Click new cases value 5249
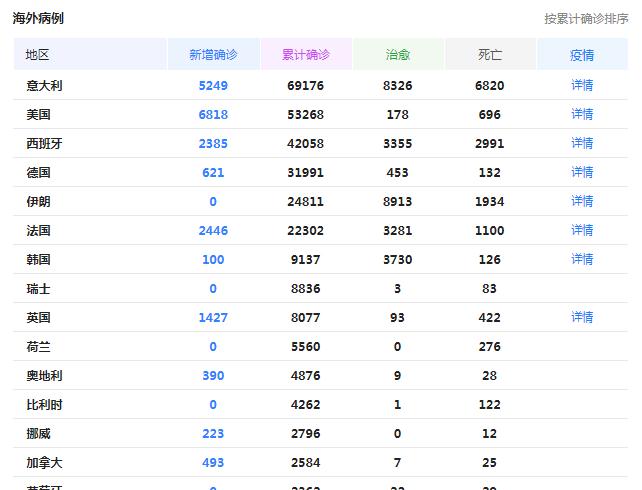Screen dimensions: 642x490 [213, 86]
